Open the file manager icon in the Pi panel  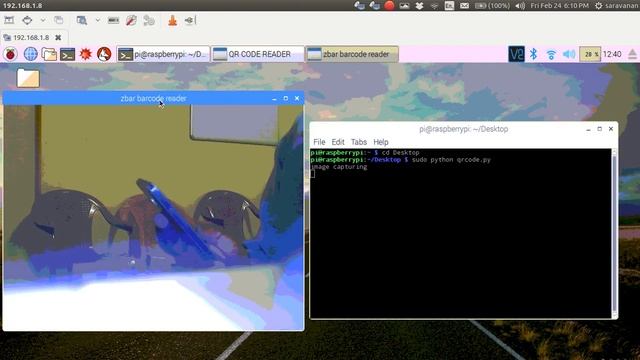tap(49, 54)
